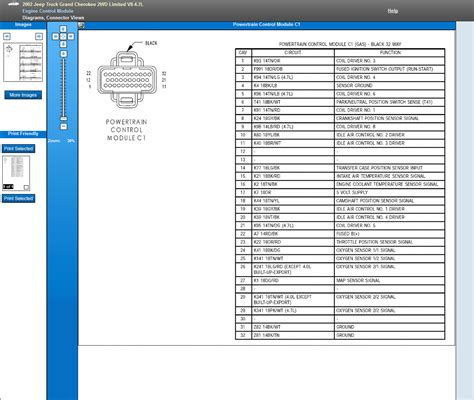Screen dimensions: 474x400
Task: Select the connector diagram thumbnail in Images
Action: 23,62
